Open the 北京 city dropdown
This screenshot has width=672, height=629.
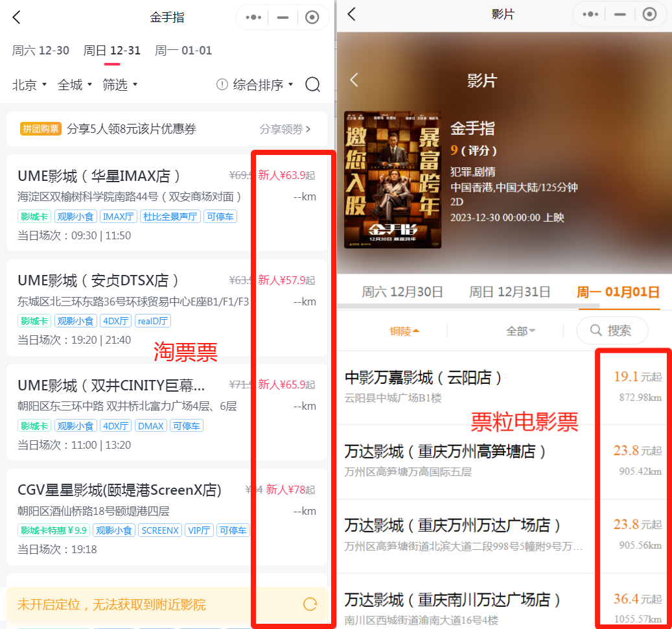click(x=29, y=84)
